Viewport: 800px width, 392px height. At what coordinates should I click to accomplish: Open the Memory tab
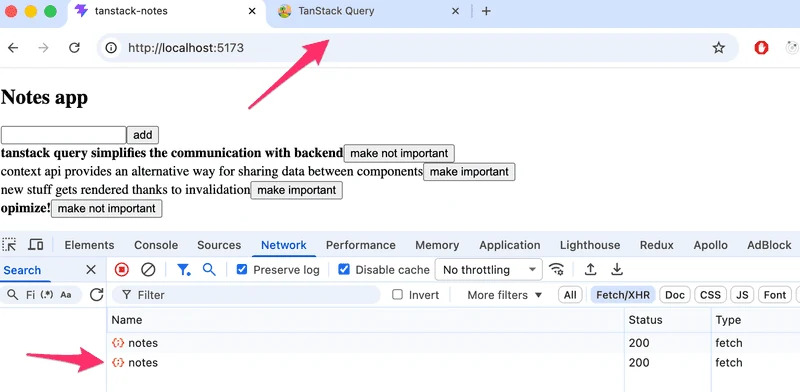[x=437, y=245]
